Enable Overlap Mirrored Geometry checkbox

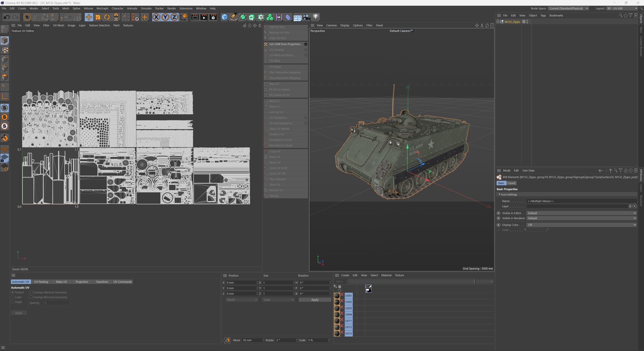(x=31, y=297)
